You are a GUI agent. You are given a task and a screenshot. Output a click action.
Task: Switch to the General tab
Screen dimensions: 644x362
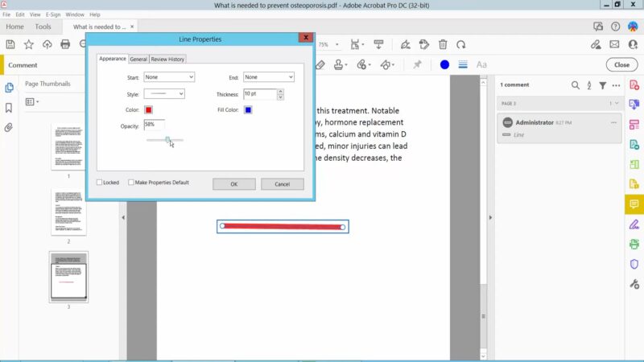138,59
